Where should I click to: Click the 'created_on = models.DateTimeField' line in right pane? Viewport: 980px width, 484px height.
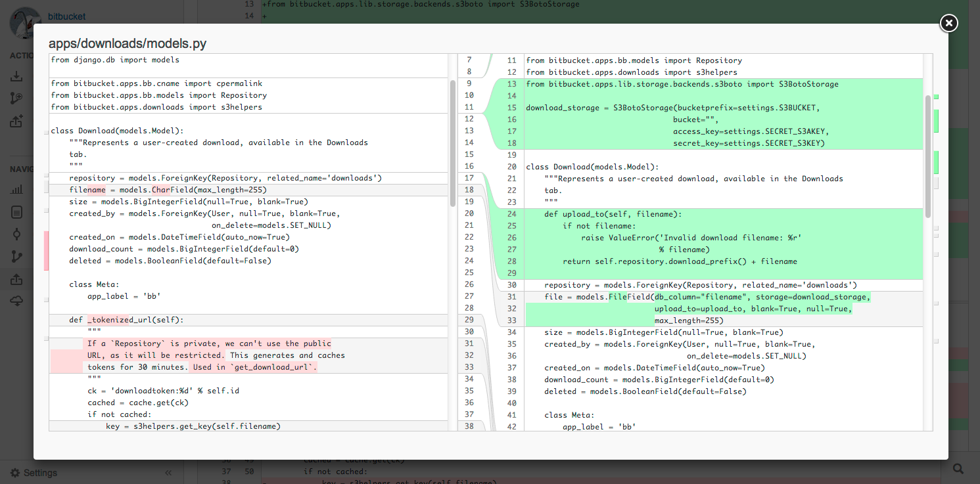655,368
